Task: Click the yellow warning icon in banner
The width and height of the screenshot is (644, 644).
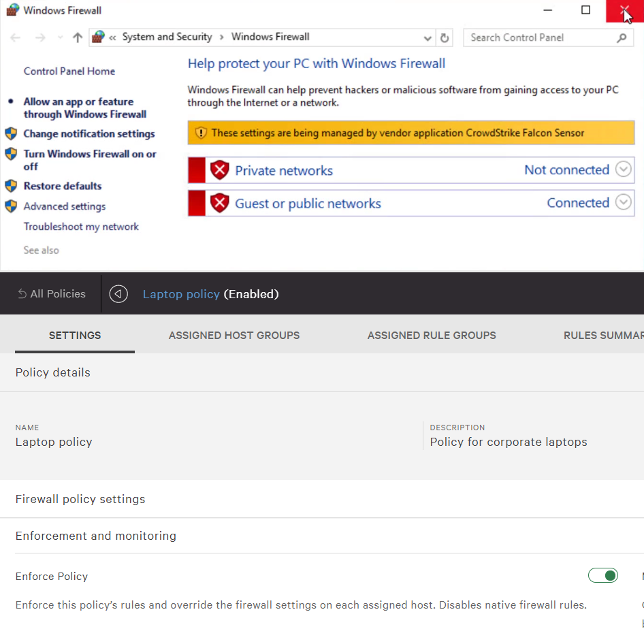Action: 200,133
